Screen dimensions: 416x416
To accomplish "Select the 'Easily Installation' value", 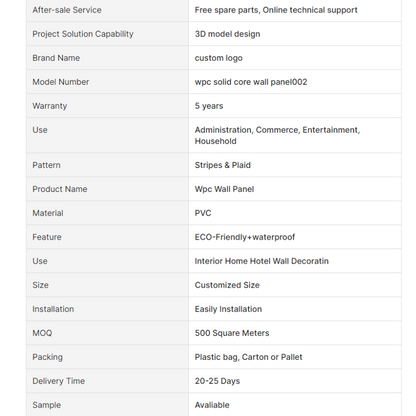I will 228,309.
